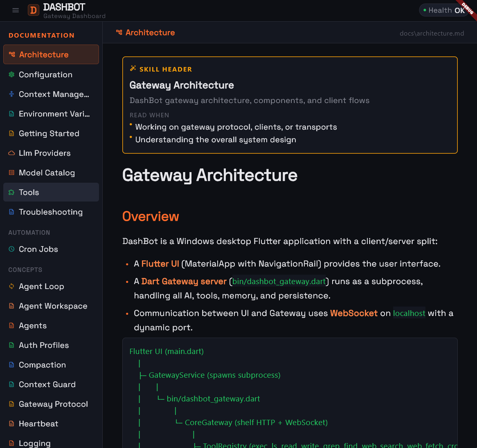Click the Cron Jobs clock icon
The width and height of the screenshot is (477, 448).
click(11, 249)
